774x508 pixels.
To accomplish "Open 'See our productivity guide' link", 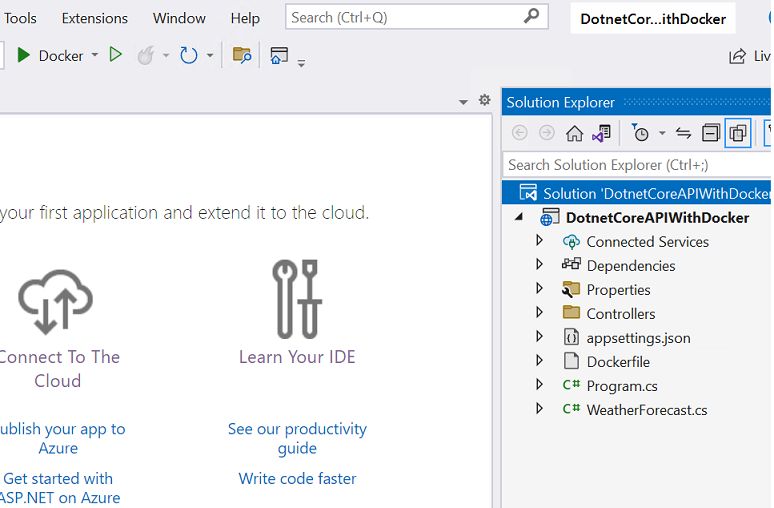I will 297,438.
